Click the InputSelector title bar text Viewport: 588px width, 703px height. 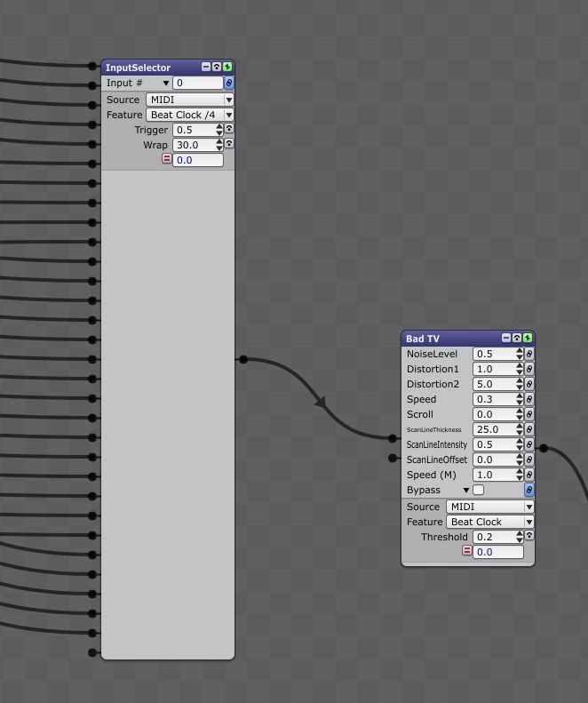pyautogui.click(x=138, y=68)
